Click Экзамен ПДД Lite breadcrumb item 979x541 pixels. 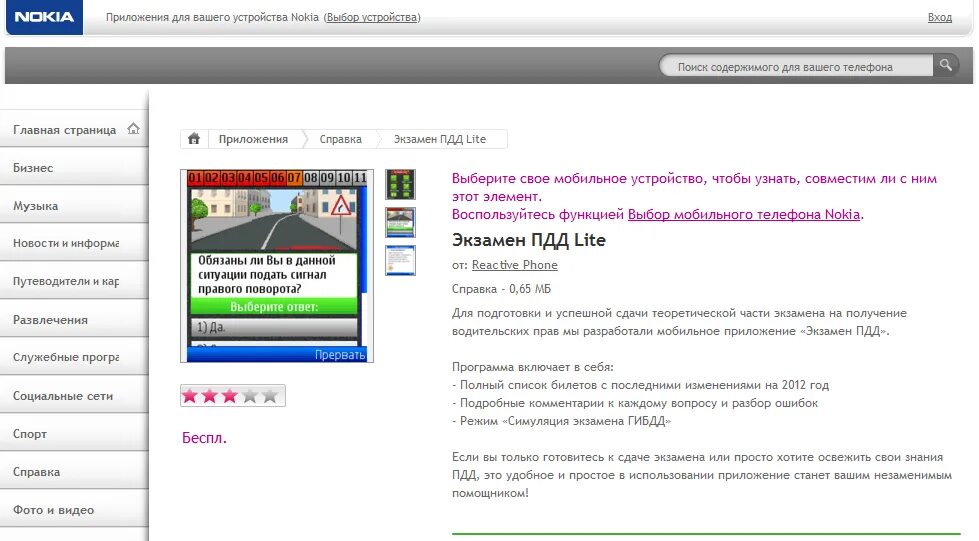point(440,139)
